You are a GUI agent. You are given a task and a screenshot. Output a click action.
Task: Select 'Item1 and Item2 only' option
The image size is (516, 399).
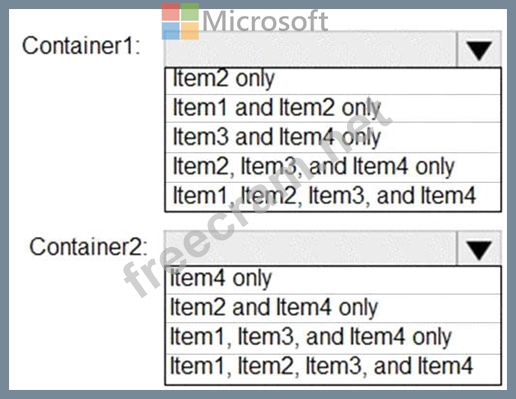point(333,108)
